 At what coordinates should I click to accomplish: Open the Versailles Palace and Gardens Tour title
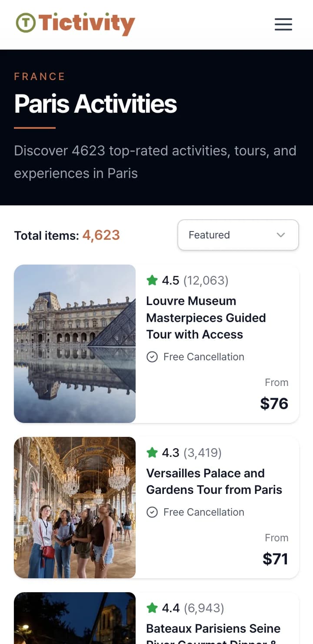214,481
